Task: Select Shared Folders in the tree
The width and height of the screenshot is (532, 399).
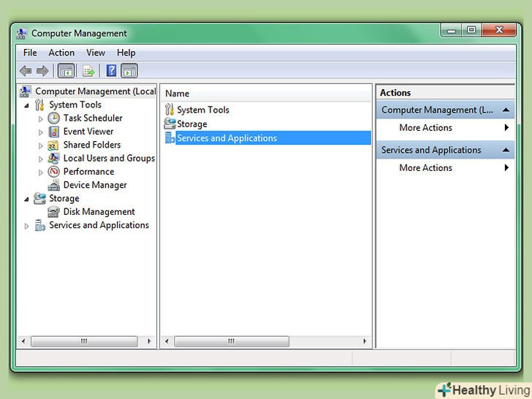Action: (x=92, y=145)
